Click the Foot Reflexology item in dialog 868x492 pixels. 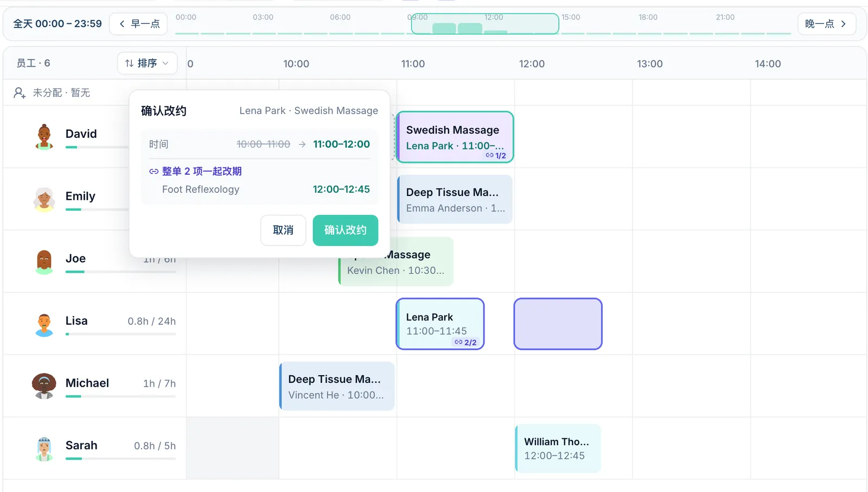pyautogui.click(x=201, y=190)
